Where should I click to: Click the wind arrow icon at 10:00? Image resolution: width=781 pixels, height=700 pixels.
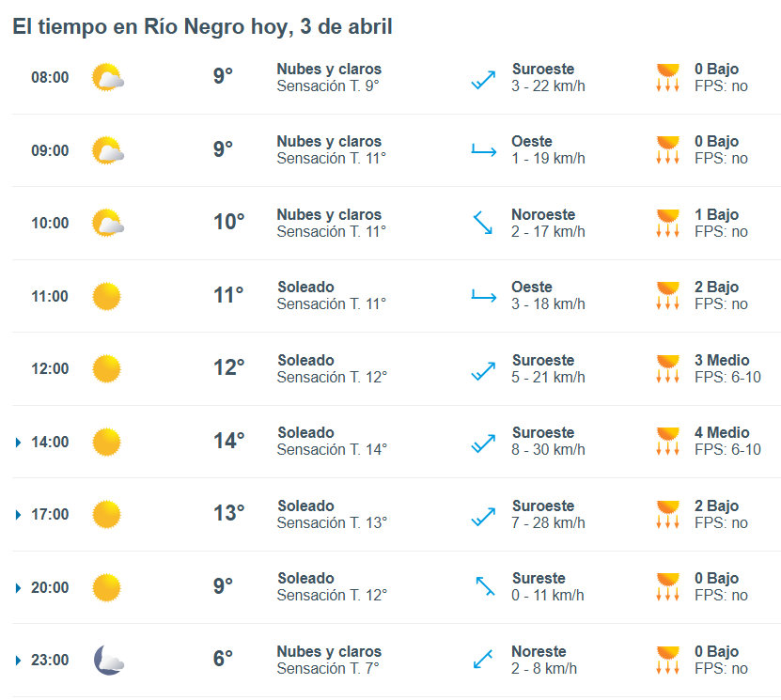(483, 223)
